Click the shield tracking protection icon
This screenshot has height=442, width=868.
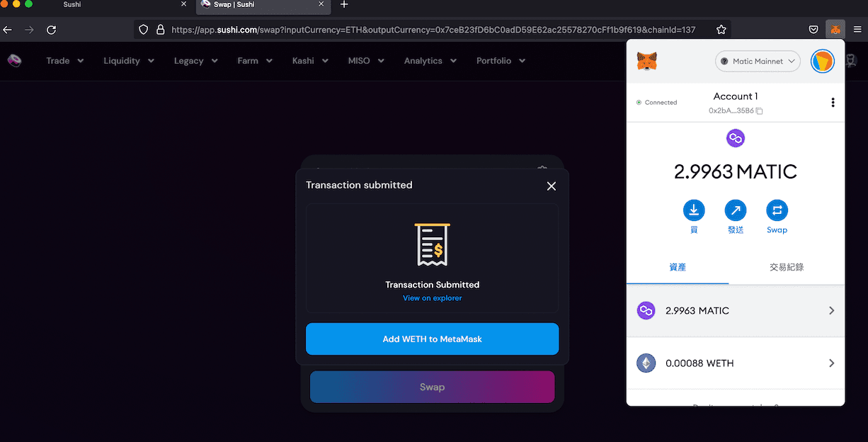pyautogui.click(x=143, y=30)
